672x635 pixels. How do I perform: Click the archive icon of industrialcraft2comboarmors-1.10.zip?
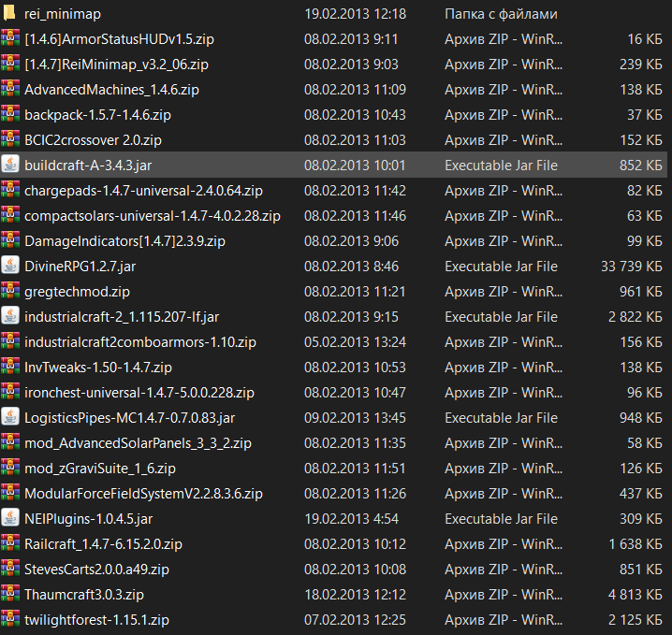click(x=10, y=341)
